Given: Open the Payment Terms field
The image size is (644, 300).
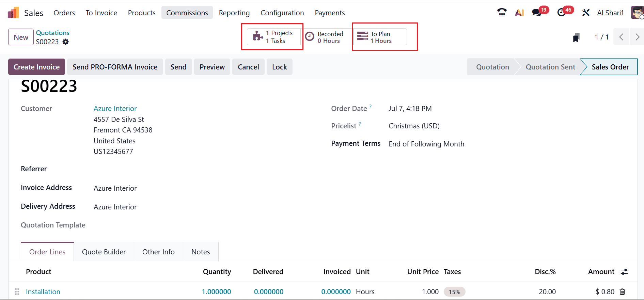Looking at the screenshot, I should 426,144.
